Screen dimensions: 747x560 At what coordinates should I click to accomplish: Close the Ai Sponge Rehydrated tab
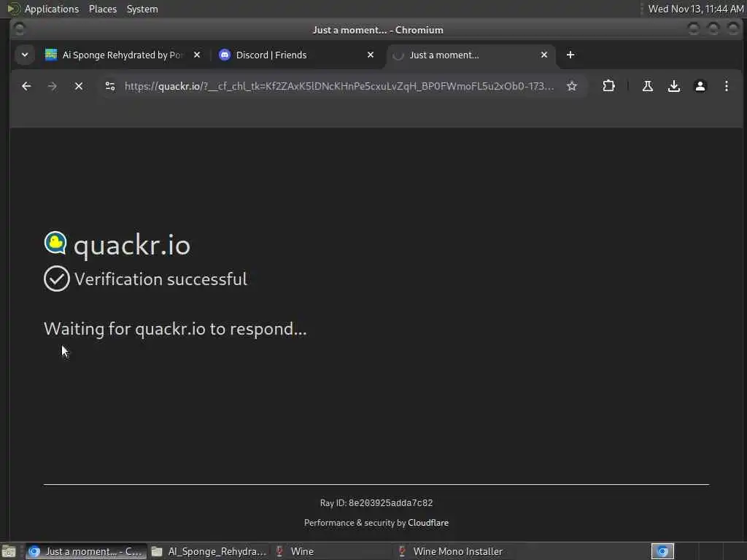coord(197,55)
